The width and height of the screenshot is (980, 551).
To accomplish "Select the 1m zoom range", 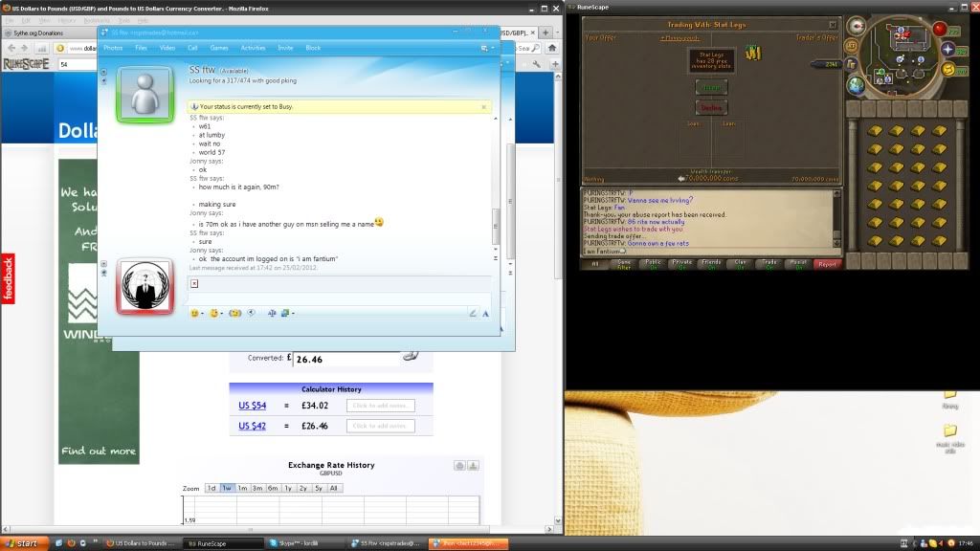I will point(242,488).
